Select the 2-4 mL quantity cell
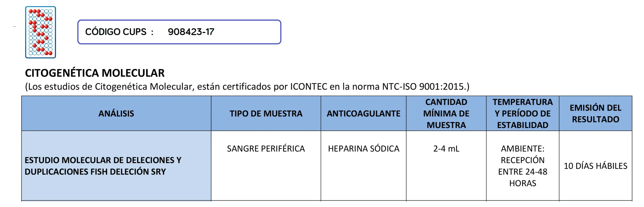This screenshot has width=644, height=207. [x=446, y=149]
